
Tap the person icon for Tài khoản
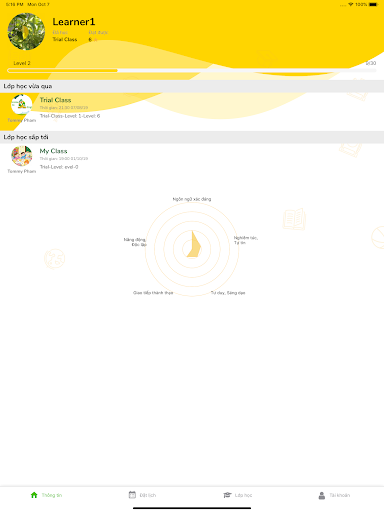click(x=322, y=495)
